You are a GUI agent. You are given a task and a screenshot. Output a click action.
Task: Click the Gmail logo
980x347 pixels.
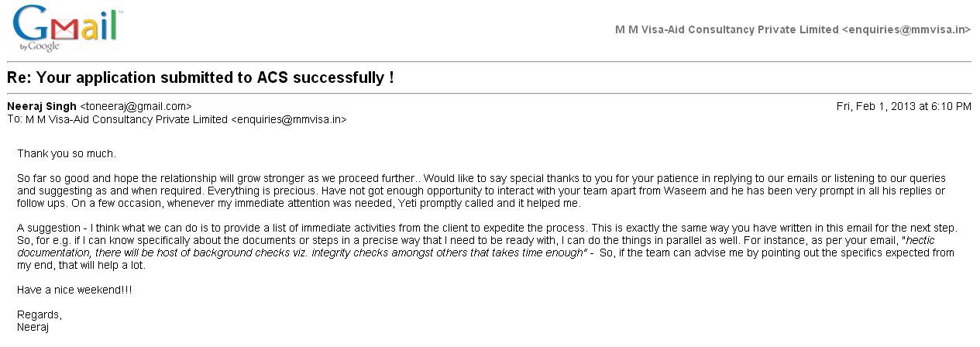tap(67, 26)
